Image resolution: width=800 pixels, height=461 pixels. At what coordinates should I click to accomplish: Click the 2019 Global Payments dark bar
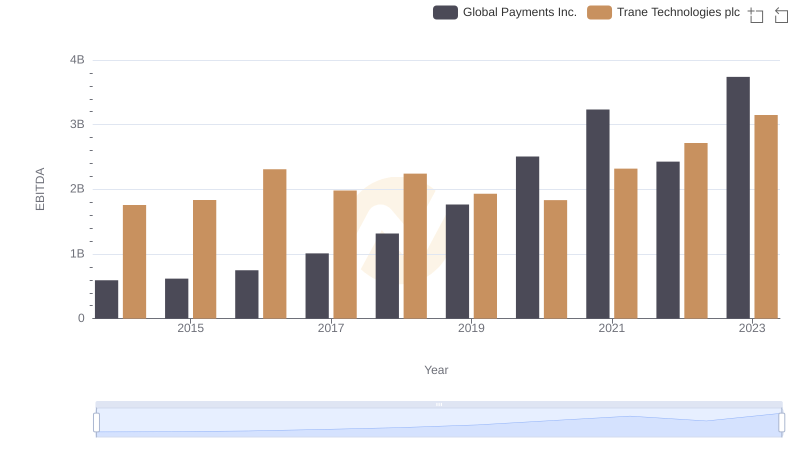[x=457, y=262]
